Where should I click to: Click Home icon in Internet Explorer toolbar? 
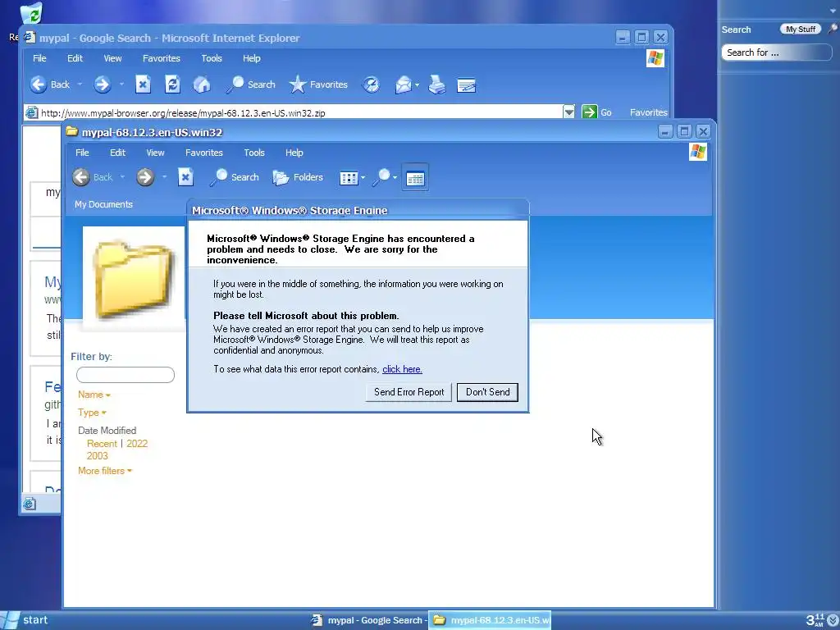[x=202, y=84]
